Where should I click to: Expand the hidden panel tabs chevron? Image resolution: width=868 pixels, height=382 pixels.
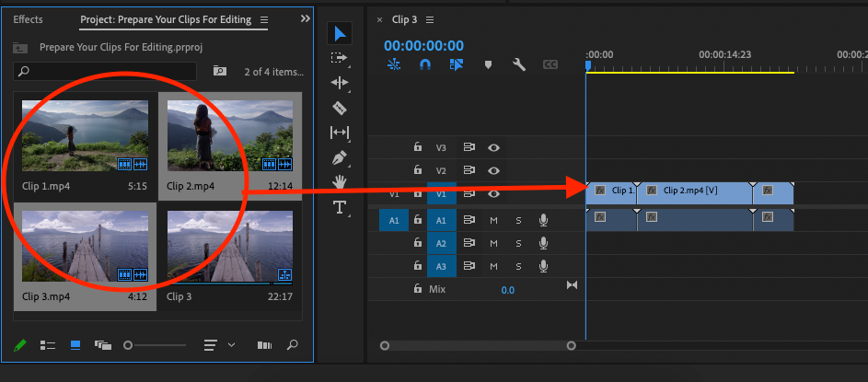point(306,18)
